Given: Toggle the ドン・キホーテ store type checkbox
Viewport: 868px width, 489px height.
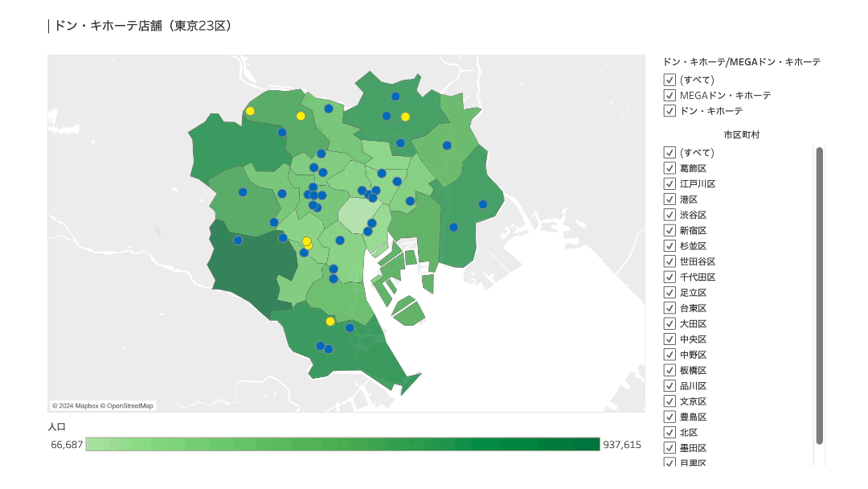Looking at the screenshot, I should click(669, 111).
